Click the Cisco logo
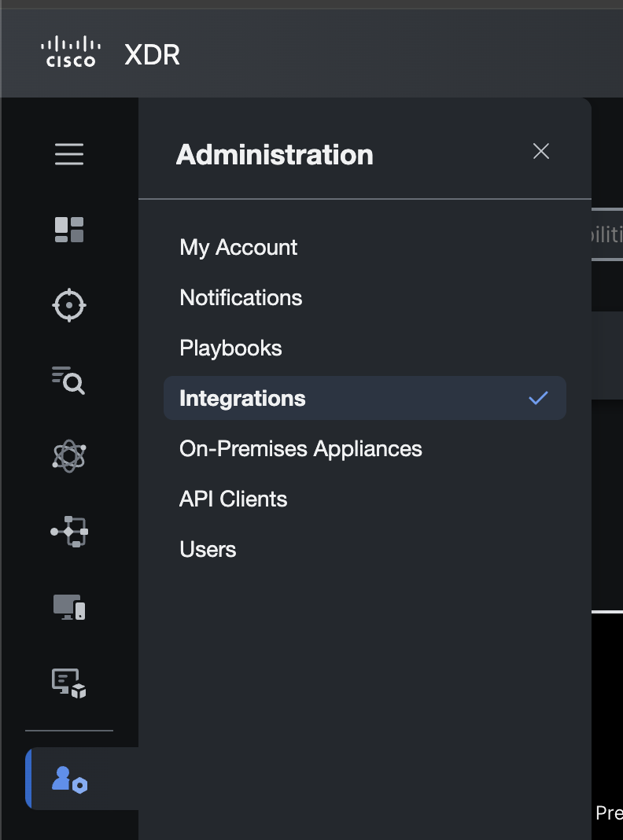The width and height of the screenshot is (623, 840). (71, 53)
